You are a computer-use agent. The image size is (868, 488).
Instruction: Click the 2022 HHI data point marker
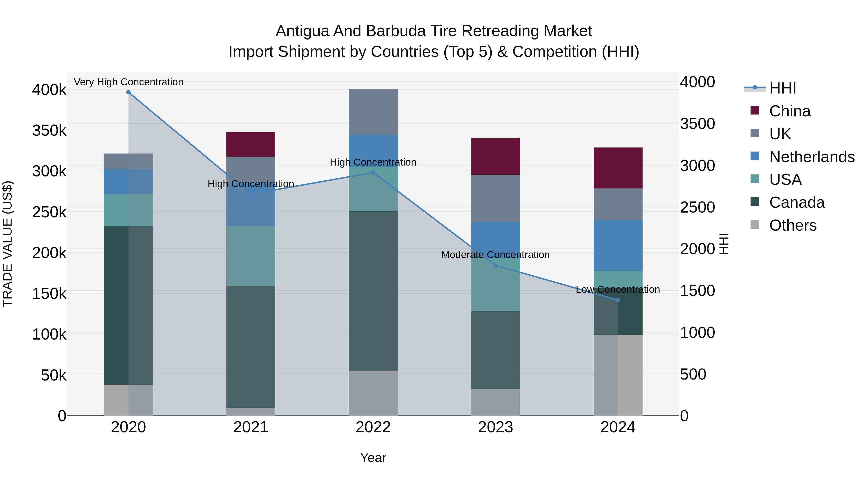pyautogui.click(x=373, y=173)
